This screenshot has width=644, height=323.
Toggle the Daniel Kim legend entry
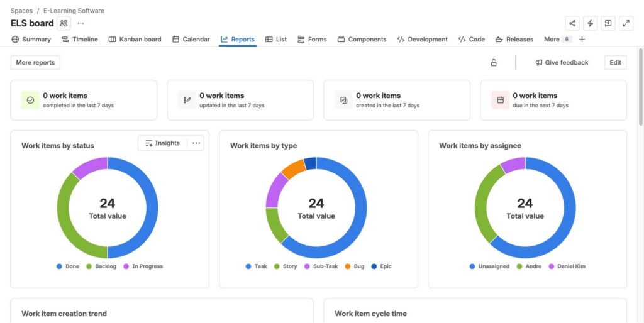click(x=567, y=266)
